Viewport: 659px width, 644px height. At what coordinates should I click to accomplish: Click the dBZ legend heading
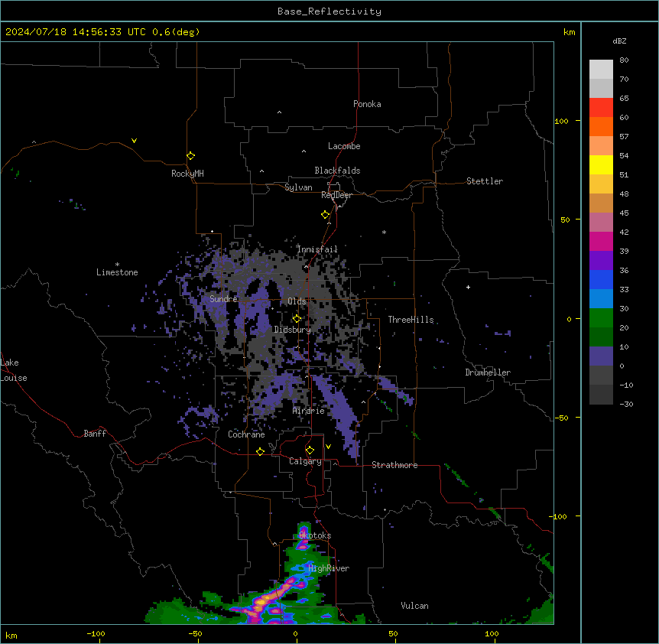click(x=619, y=41)
